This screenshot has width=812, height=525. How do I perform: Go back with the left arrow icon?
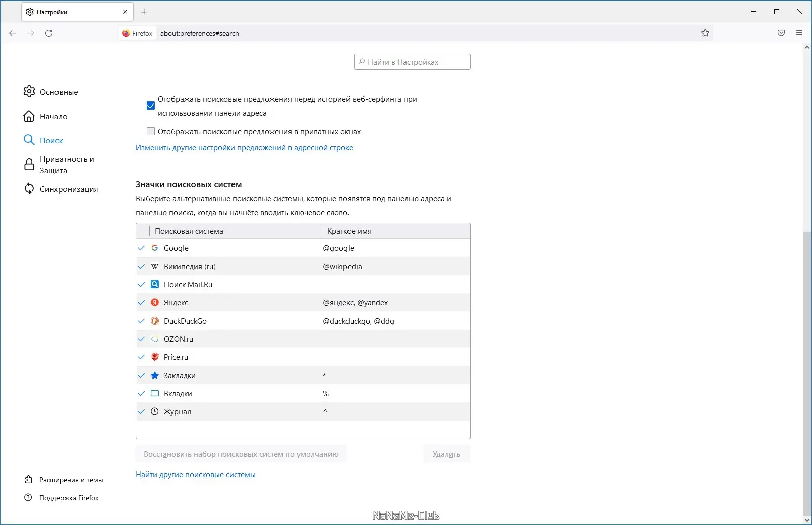pyautogui.click(x=13, y=33)
